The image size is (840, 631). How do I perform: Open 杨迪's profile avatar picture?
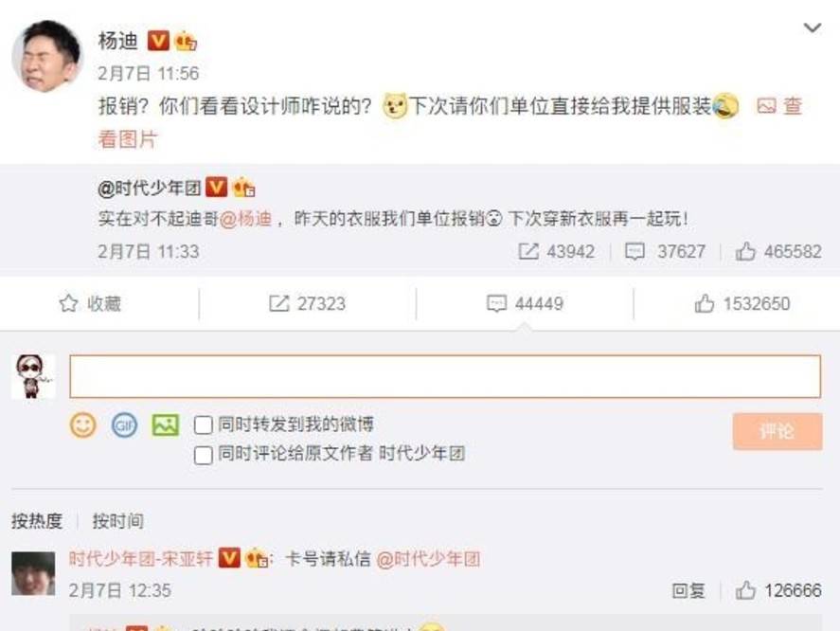click(x=47, y=56)
